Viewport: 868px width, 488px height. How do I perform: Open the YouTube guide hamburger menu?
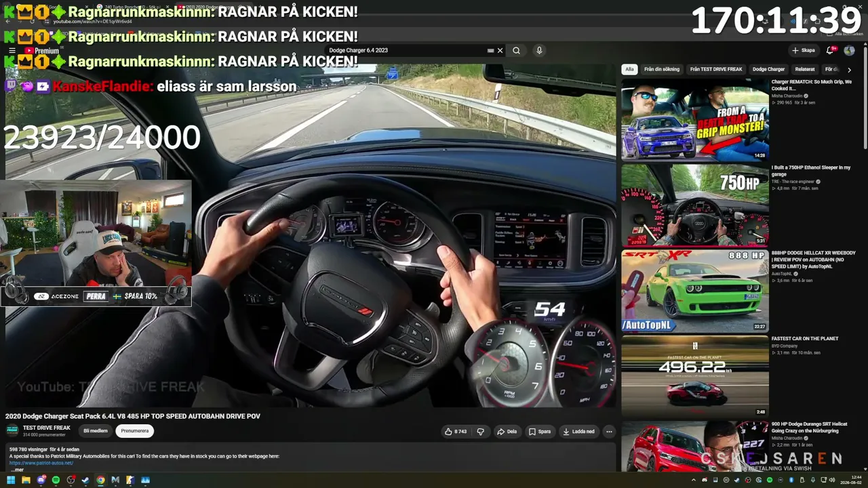(x=12, y=50)
